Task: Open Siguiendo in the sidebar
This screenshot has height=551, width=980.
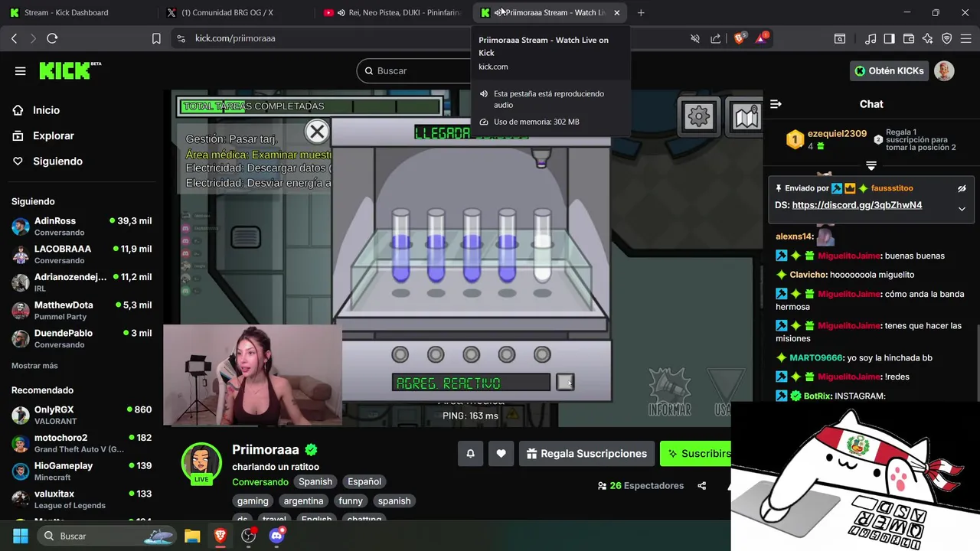Action: 57,161
